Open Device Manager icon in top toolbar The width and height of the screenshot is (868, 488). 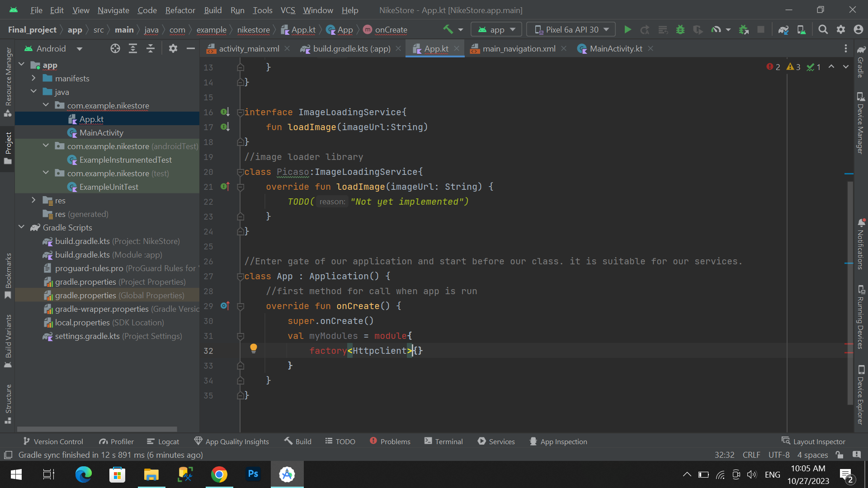click(x=802, y=29)
